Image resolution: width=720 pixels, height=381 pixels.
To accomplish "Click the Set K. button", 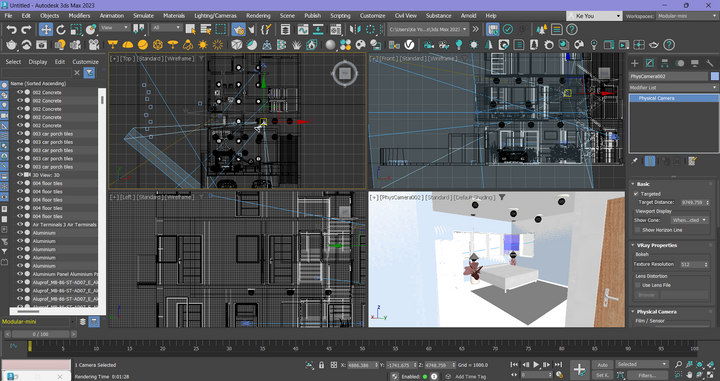I will point(602,375).
